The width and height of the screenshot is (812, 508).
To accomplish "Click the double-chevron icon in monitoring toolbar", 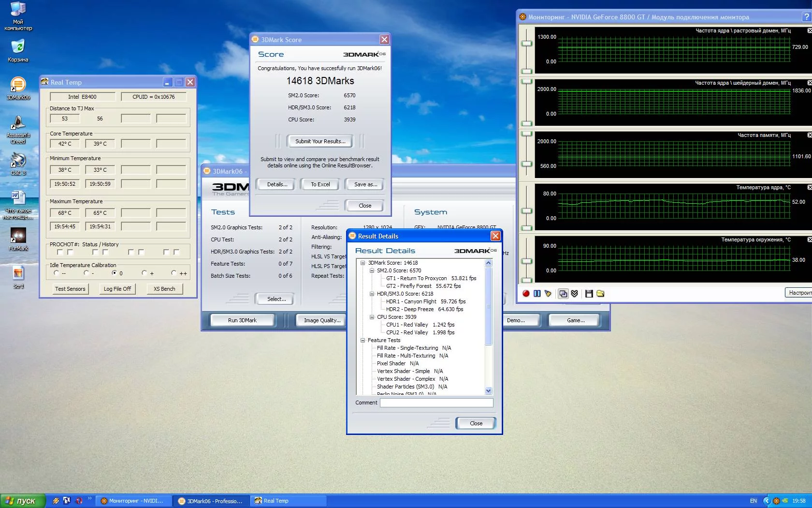I will [x=575, y=294].
